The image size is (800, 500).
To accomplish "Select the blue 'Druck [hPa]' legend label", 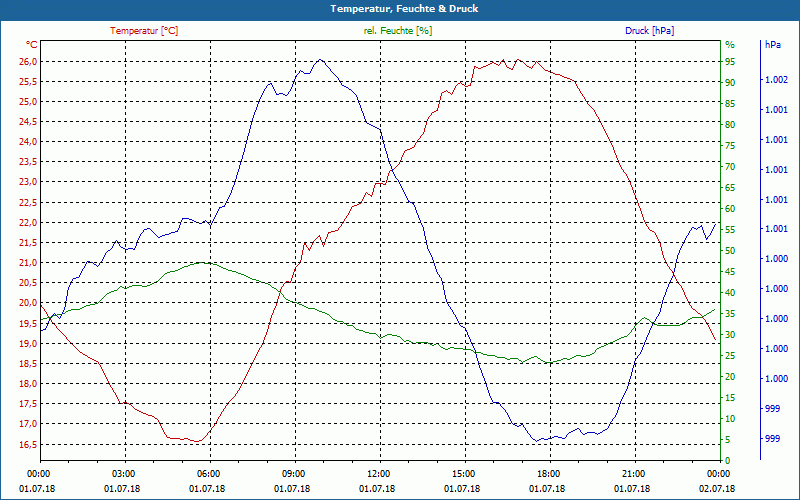I will tap(649, 31).
